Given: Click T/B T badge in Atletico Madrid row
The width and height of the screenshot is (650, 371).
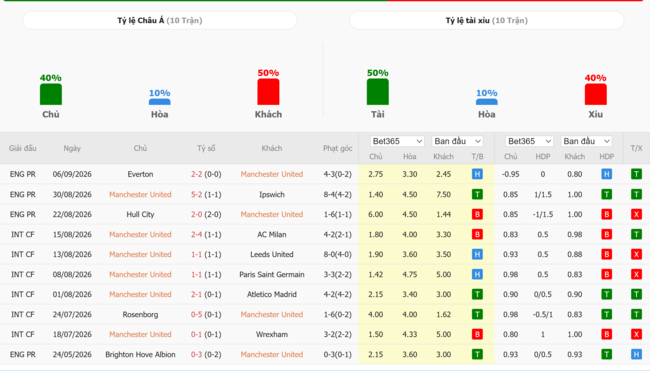Looking at the screenshot, I should point(477,294).
